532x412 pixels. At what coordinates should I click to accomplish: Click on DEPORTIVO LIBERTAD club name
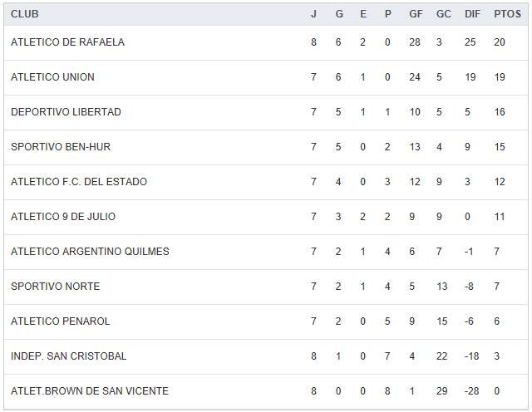(x=66, y=112)
